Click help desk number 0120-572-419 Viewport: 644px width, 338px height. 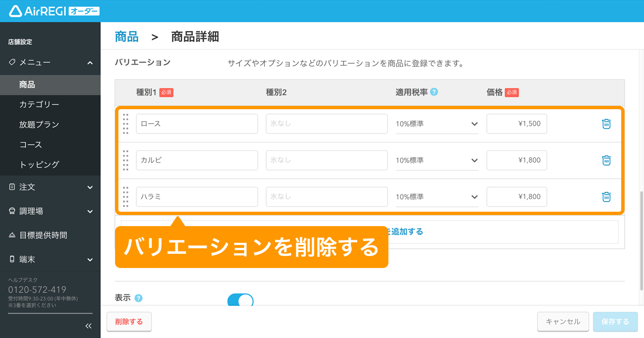tap(37, 289)
